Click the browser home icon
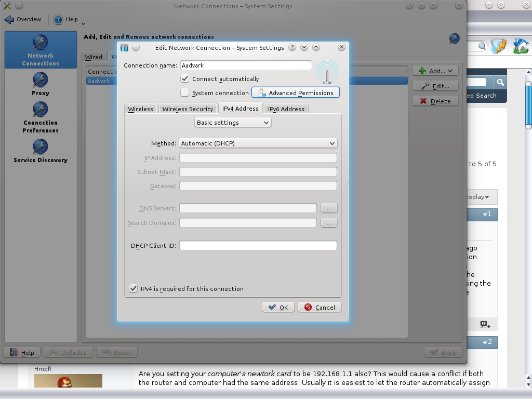Screen dimensions: 532x399 (521, 46)
